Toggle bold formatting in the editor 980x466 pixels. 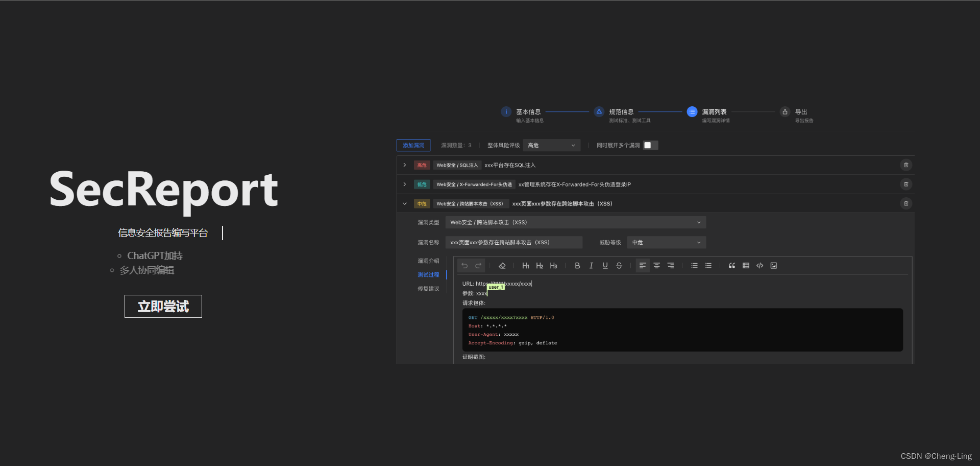[x=577, y=266]
